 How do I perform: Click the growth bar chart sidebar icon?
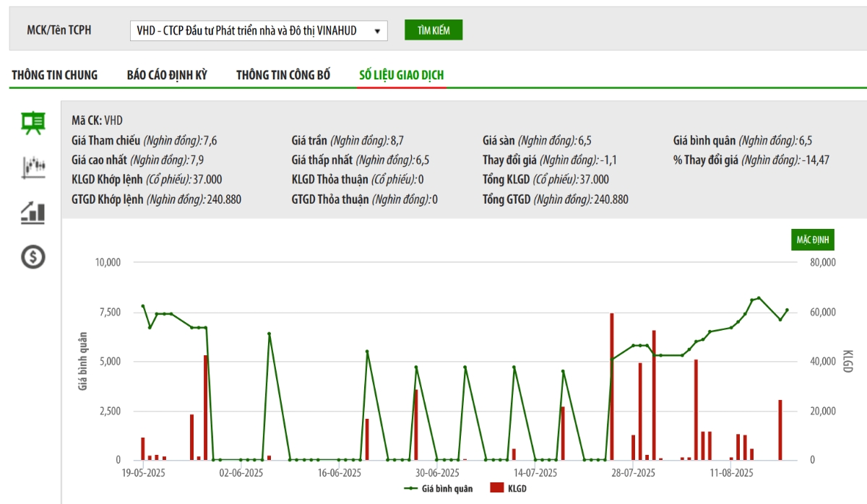point(33,212)
